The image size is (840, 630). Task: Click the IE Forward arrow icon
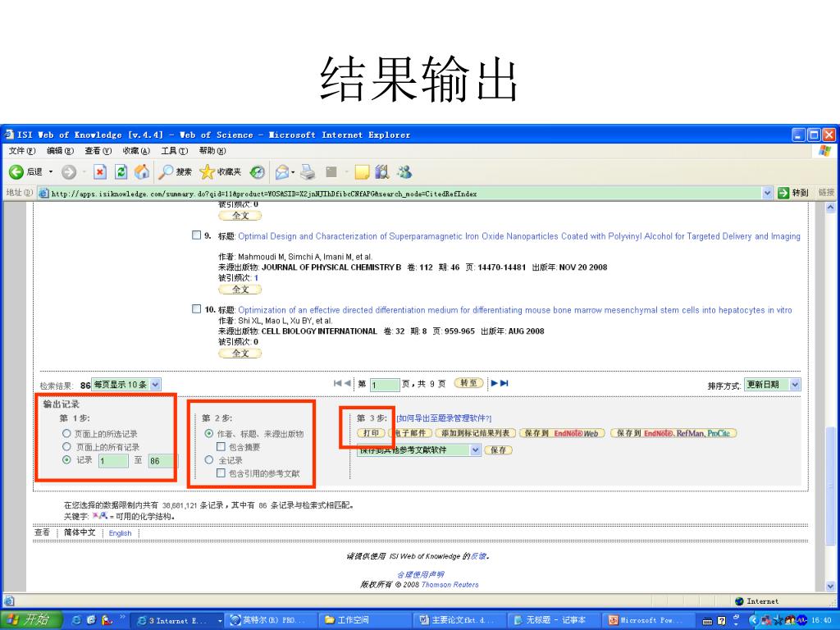69,172
